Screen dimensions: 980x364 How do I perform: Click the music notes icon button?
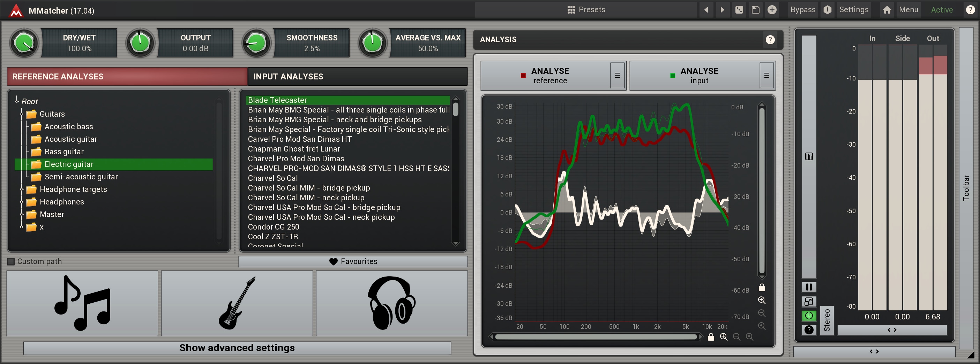point(82,303)
